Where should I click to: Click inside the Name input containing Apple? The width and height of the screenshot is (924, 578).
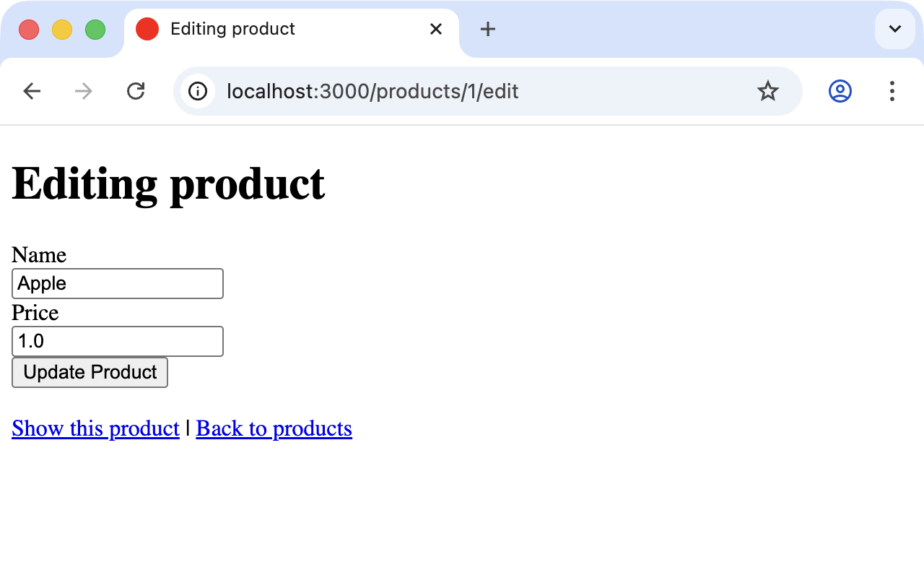click(117, 283)
